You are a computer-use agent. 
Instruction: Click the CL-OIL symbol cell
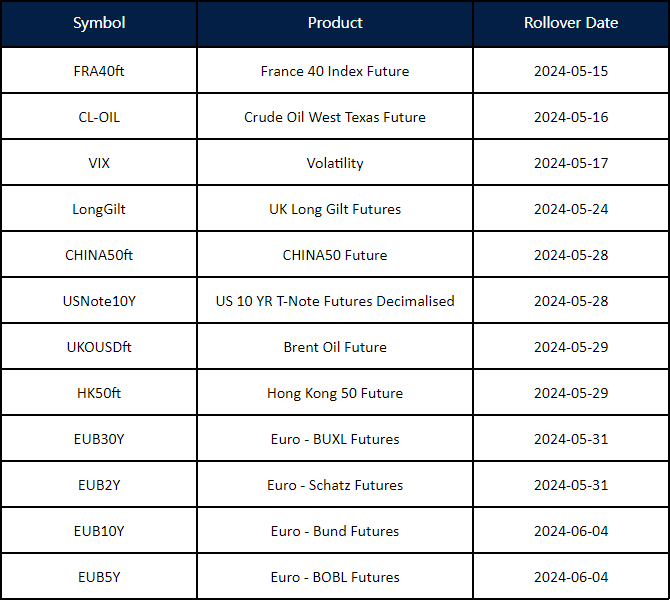(x=99, y=117)
